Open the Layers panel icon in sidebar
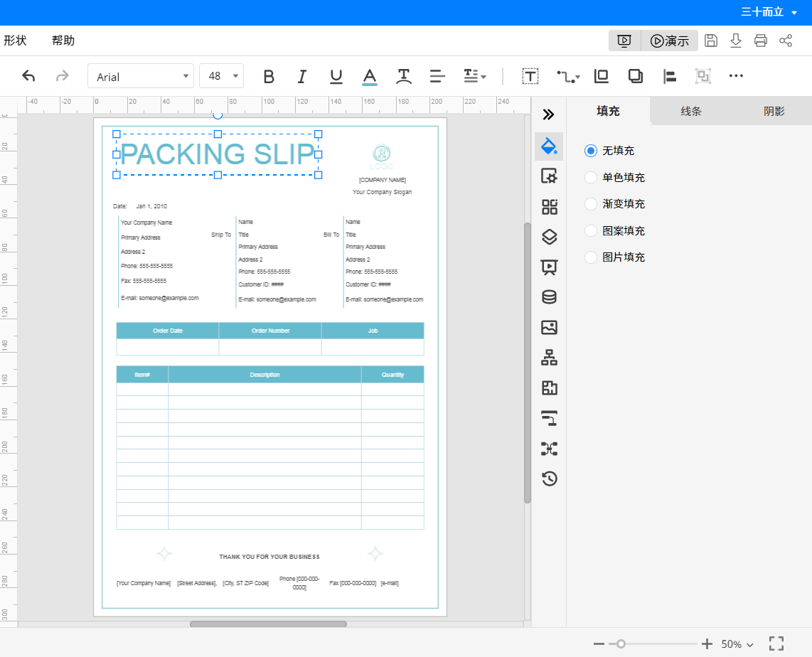Image resolution: width=812 pixels, height=657 pixels. (x=549, y=237)
